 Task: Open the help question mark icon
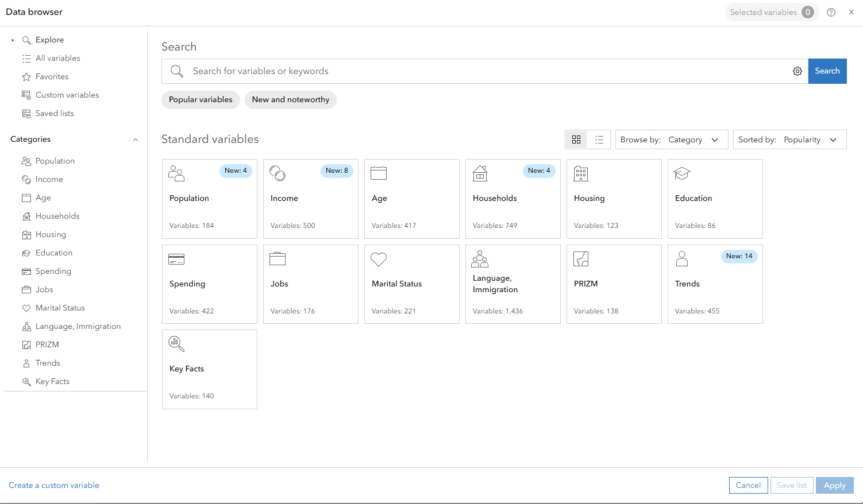831,12
